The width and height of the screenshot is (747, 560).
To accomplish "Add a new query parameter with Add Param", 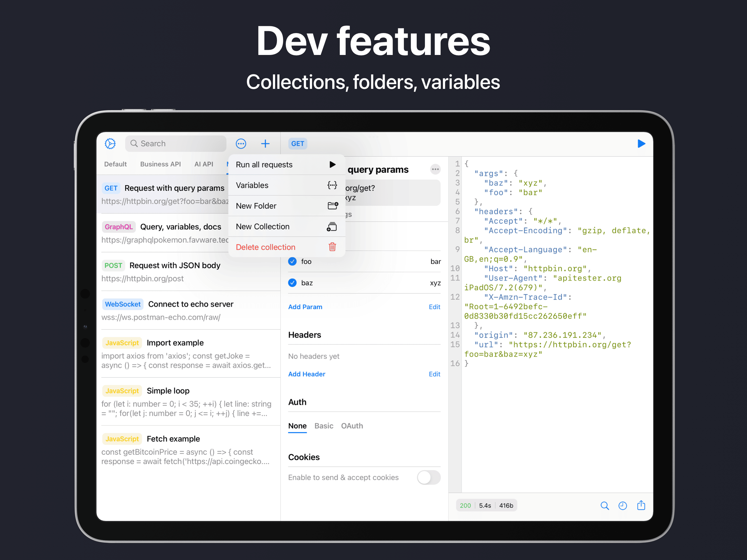I will coord(305,307).
